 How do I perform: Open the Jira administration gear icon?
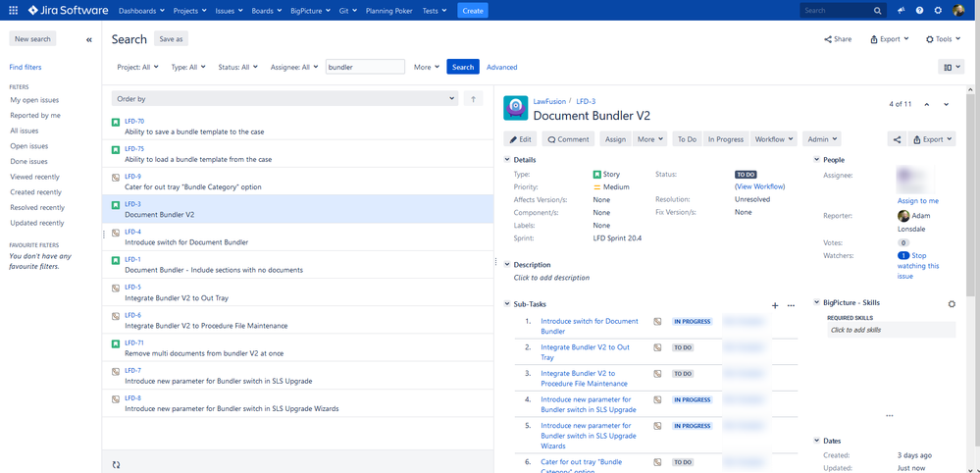coord(938,11)
